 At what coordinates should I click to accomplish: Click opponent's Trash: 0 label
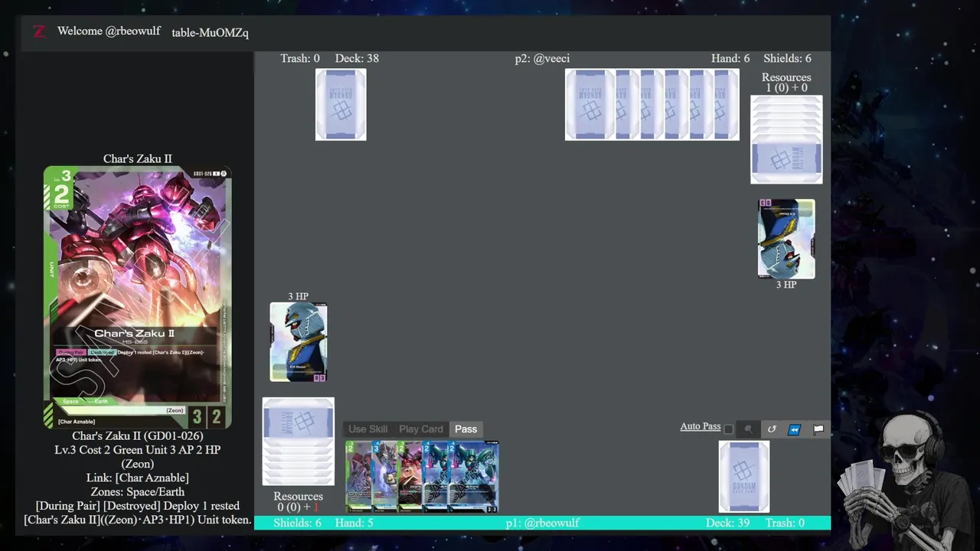coord(300,58)
